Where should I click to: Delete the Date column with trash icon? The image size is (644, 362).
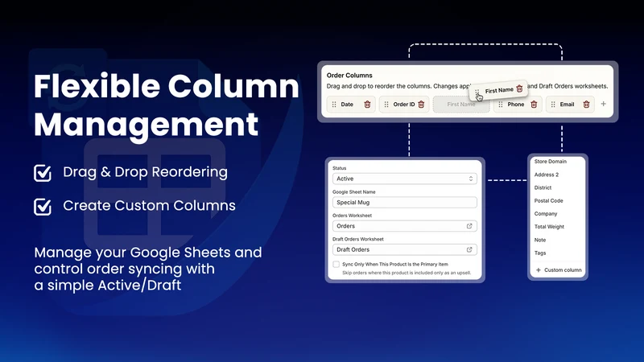367,105
